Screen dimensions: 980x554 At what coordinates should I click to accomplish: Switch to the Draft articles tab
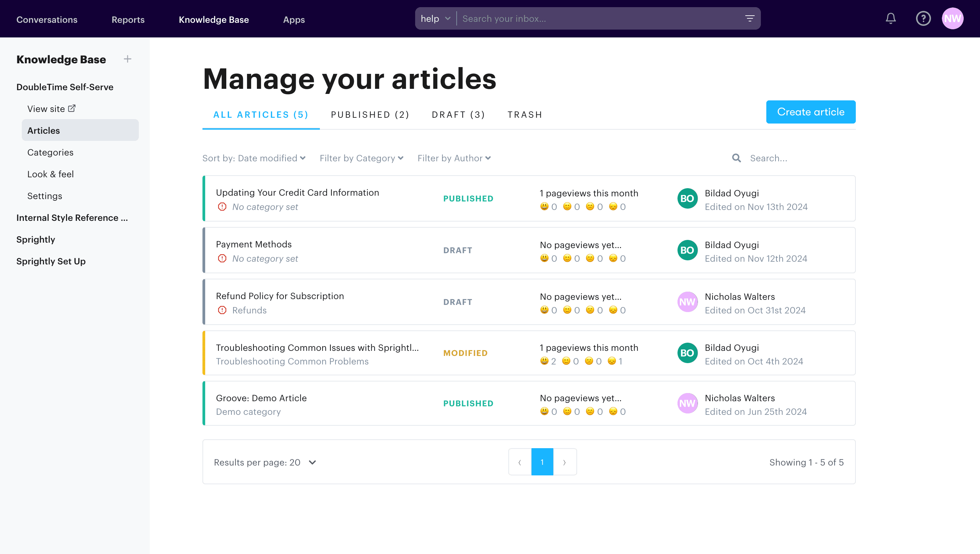point(458,115)
